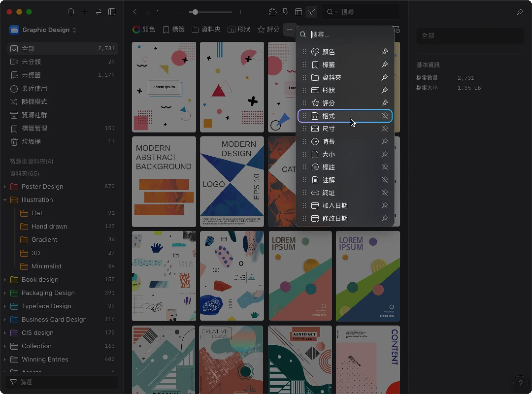Click the 資料夾 filter button in filter bar
This screenshot has width=532, height=394.
[x=206, y=30]
